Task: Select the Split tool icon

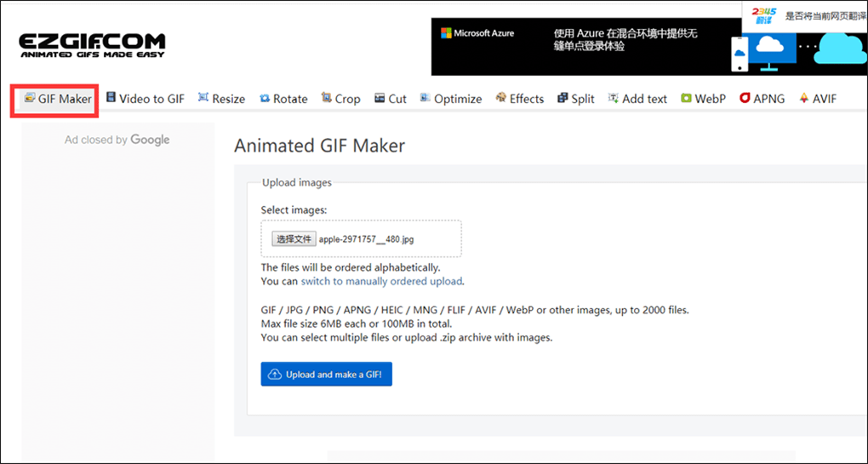Action: pos(562,97)
